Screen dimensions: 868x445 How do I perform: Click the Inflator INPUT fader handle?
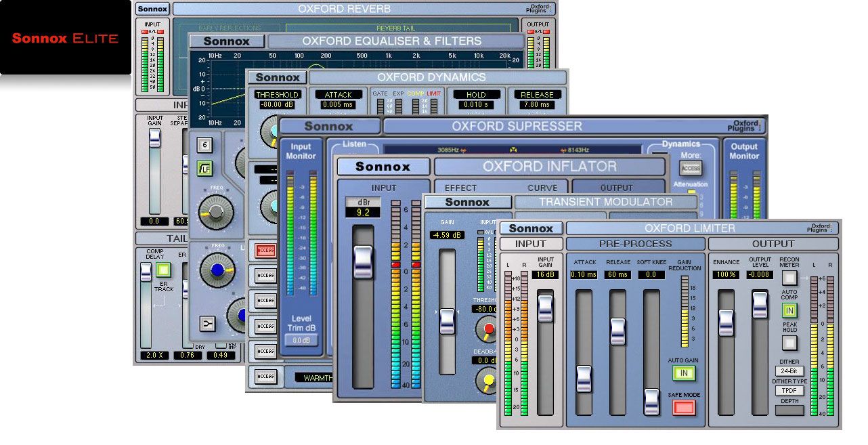point(363,262)
